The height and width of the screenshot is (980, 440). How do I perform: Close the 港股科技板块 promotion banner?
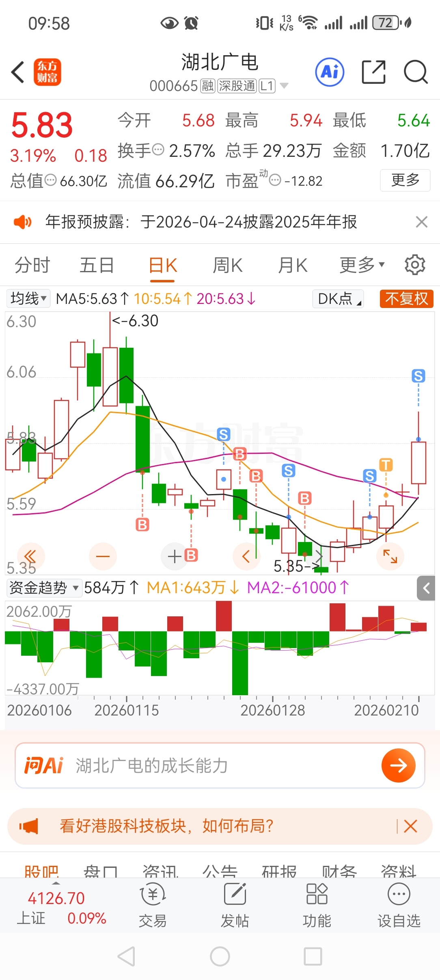[411, 826]
